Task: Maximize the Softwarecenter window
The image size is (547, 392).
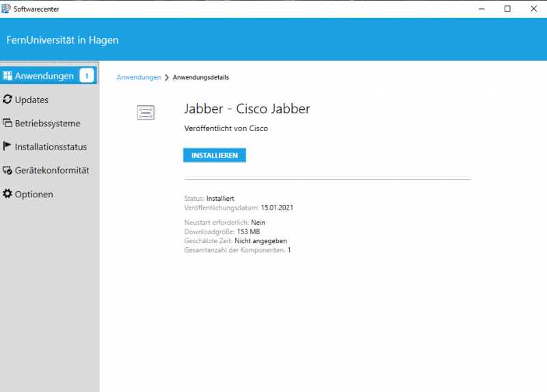Action: pos(507,9)
